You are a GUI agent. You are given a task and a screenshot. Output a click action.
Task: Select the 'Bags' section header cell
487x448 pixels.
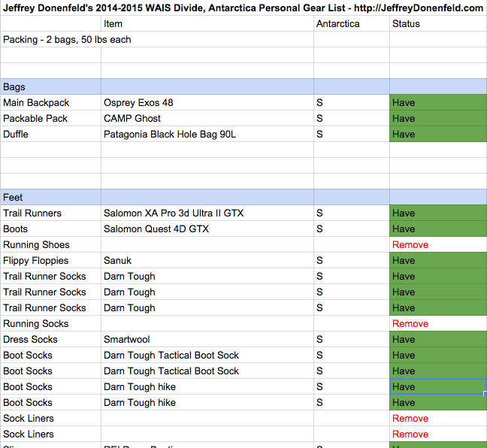[50, 86]
